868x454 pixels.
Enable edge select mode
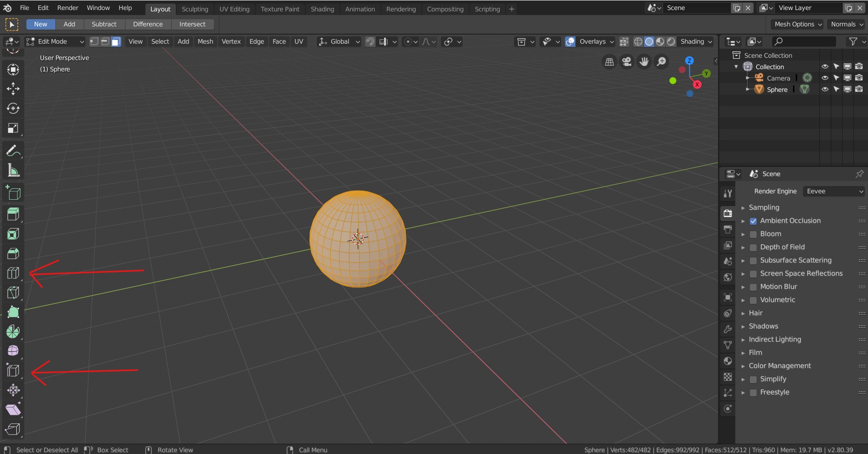(x=105, y=41)
